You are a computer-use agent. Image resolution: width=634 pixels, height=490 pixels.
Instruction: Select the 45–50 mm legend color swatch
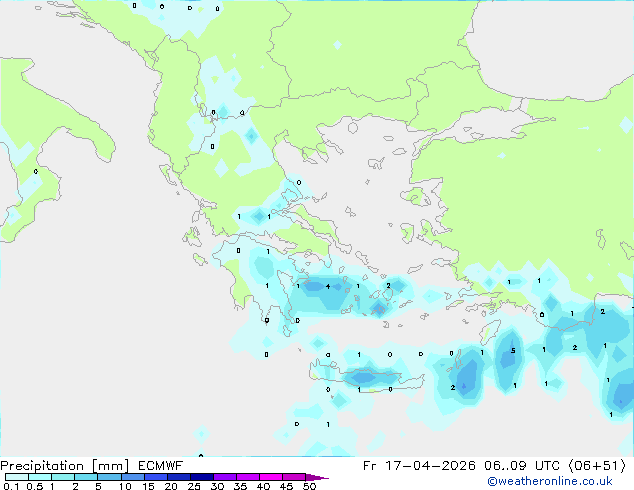click(294, 477)
